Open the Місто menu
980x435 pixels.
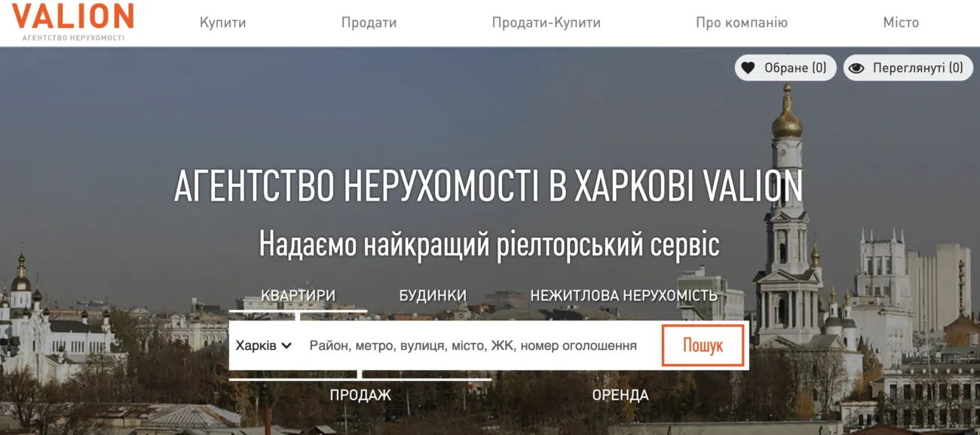pyautogui.click(x=901, y=23)
